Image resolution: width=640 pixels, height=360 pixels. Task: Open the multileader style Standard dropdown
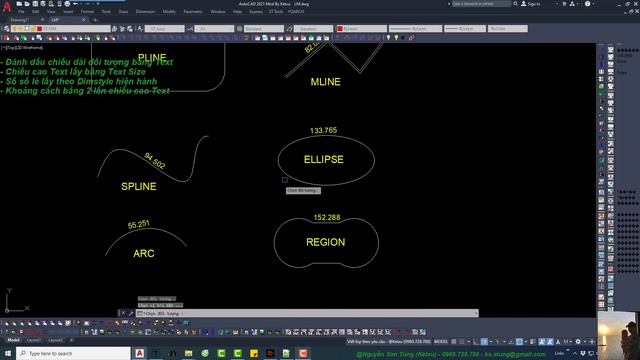[x=313, y=29]
